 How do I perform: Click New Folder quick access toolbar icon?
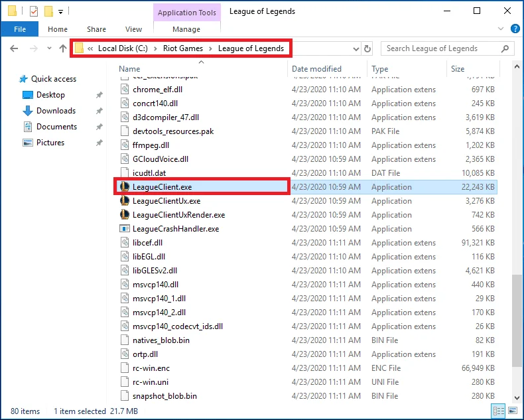click(49, 12)
